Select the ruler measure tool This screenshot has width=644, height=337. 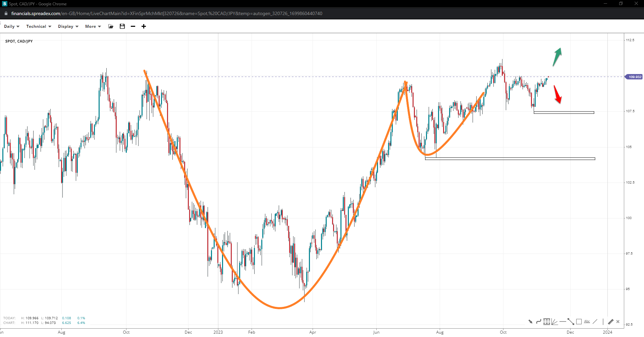pyautogui.click(x=610, y=322)
